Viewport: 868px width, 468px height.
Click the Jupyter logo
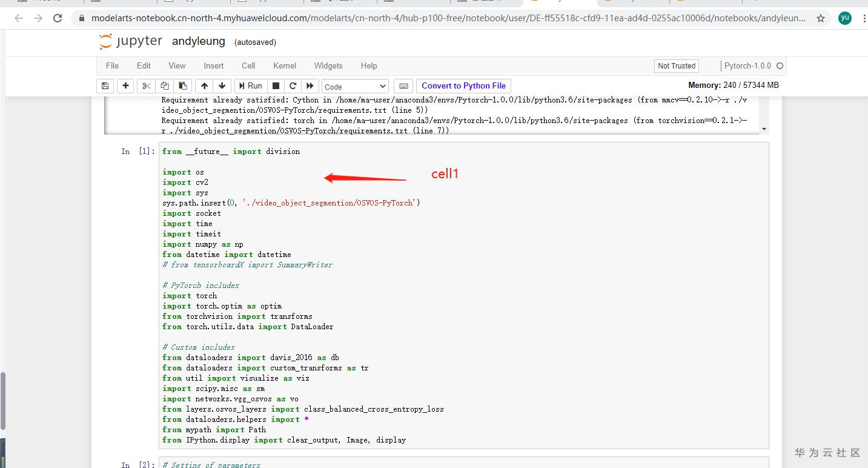130,42
